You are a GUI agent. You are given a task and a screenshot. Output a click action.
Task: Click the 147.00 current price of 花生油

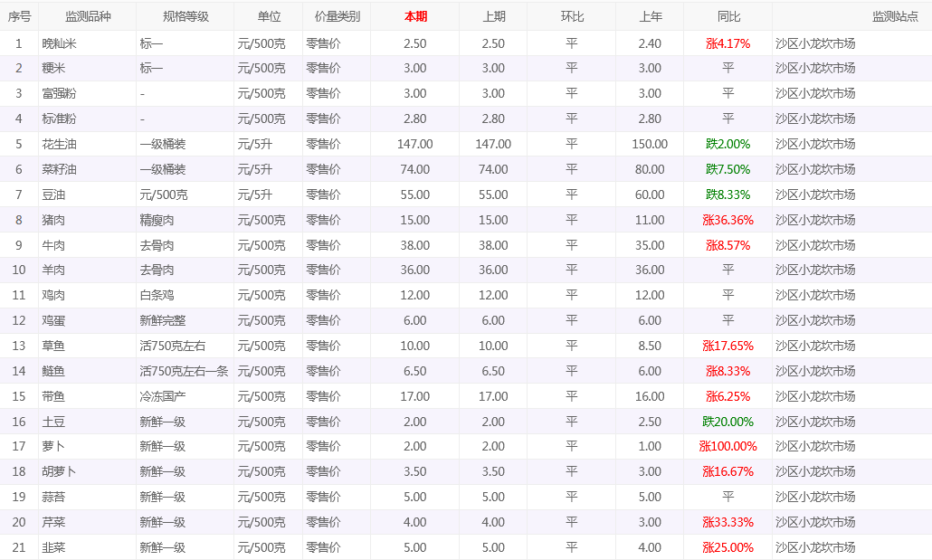click(x=415, y=145)
